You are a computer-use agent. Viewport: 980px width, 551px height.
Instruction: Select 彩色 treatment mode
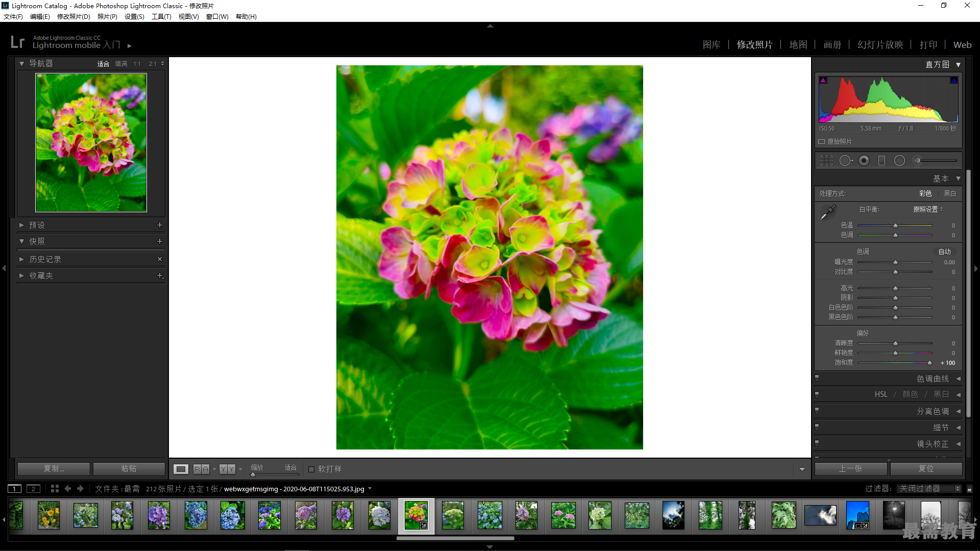tap(925, 193)
